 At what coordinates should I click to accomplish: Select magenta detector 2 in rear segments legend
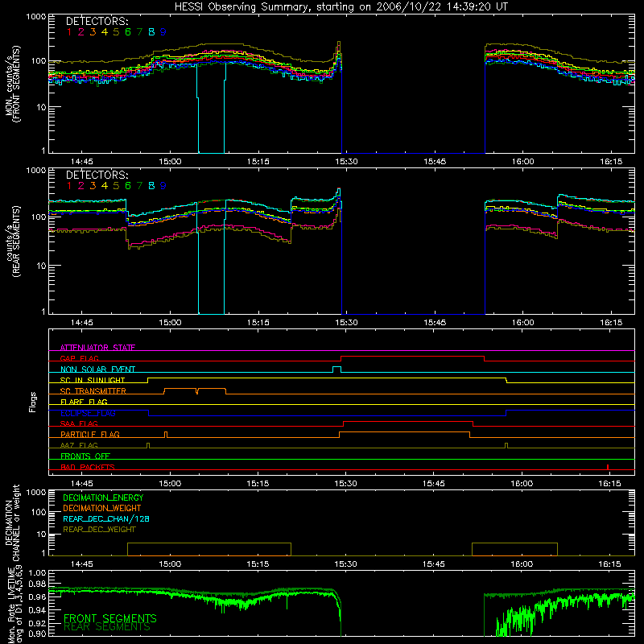click(x=81, y=186)
